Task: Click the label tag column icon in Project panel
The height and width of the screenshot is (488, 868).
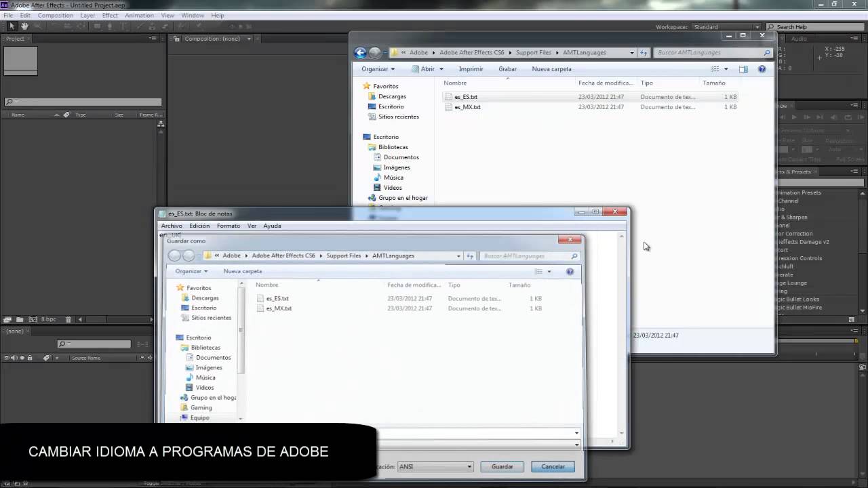Action: pos(66,115)
